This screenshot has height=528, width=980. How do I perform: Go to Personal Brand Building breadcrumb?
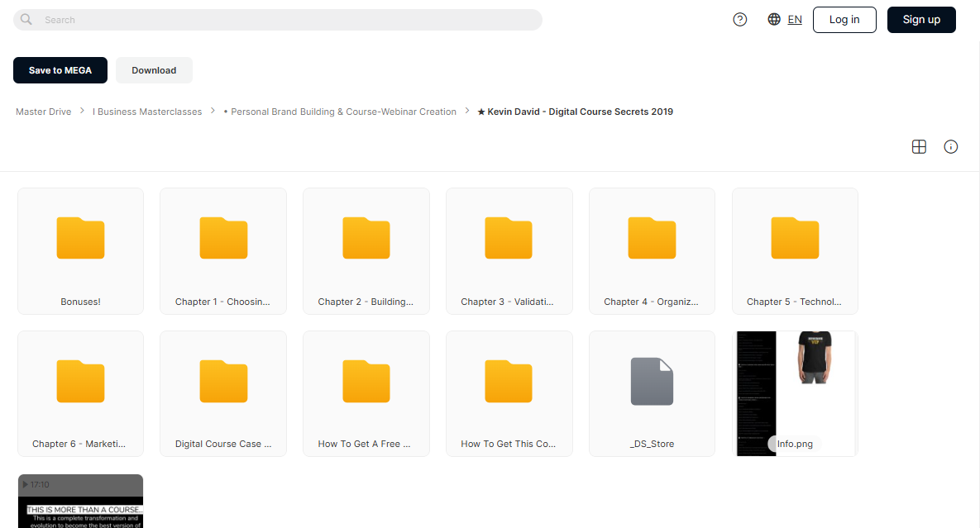[x=340, y=112]
